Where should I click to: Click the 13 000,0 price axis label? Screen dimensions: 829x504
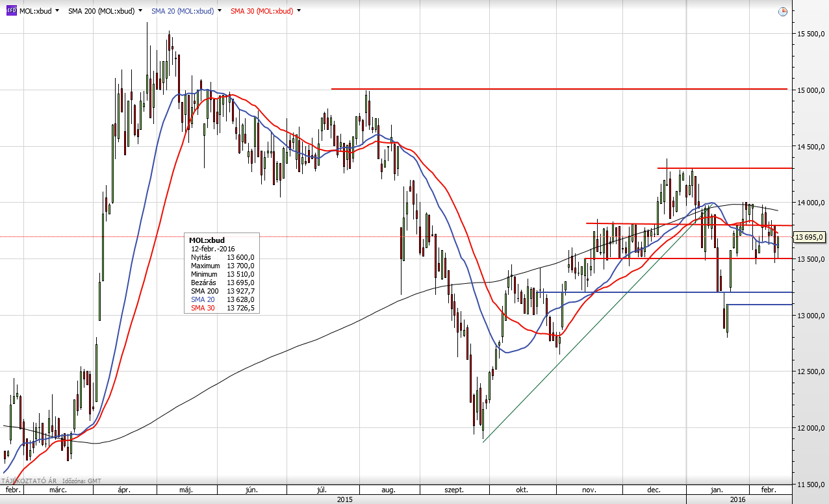pos(812,316)
